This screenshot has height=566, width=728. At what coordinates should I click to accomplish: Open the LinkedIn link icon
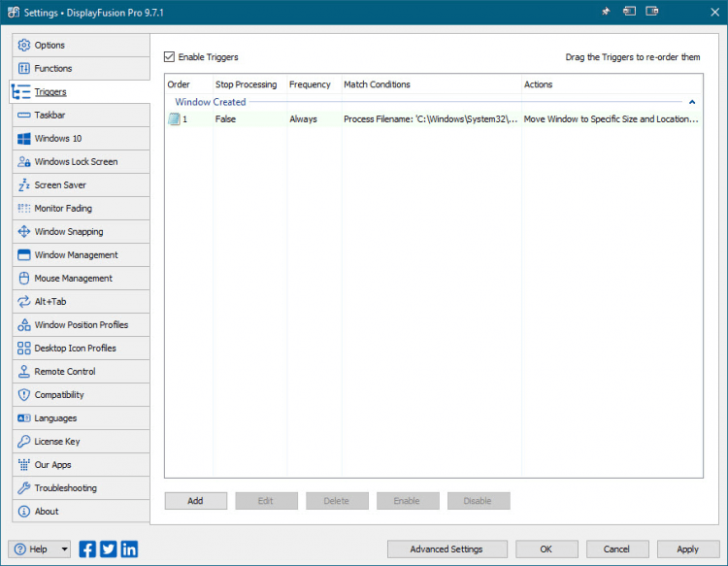(x=129, y=549)
